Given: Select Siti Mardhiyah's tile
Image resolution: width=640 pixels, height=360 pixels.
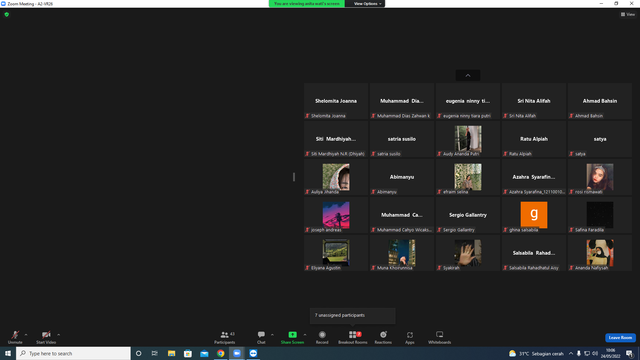Looking at the screenshot, I should tap(336, 139).
